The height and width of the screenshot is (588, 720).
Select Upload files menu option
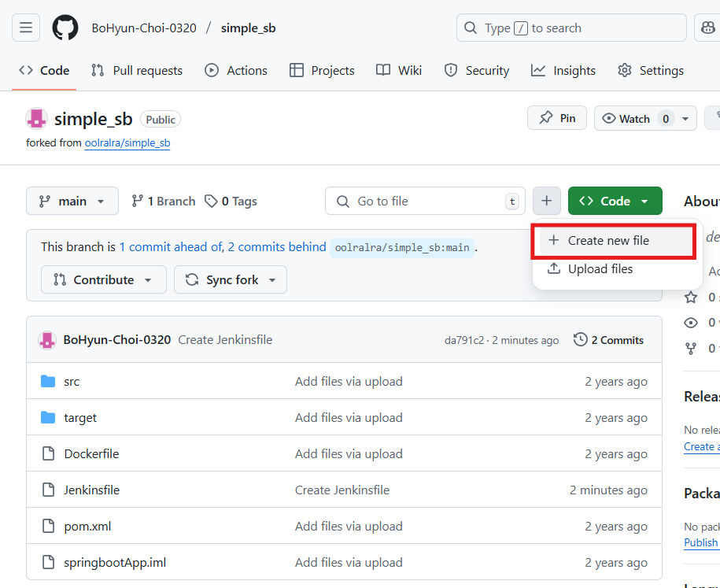(x=616, y=268)
